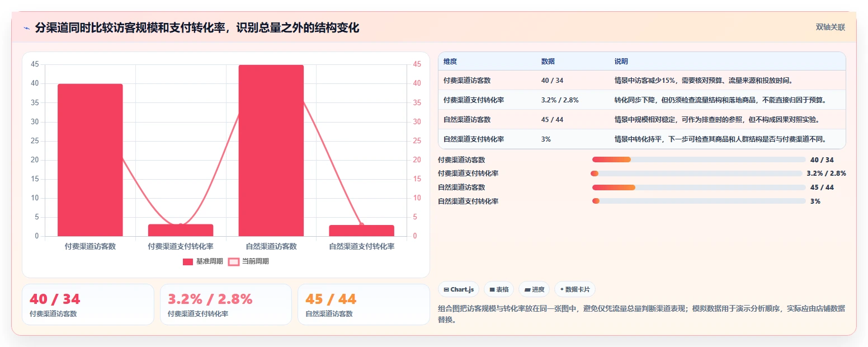Toggle the 当前周期 legend item

tap(248, 261)
